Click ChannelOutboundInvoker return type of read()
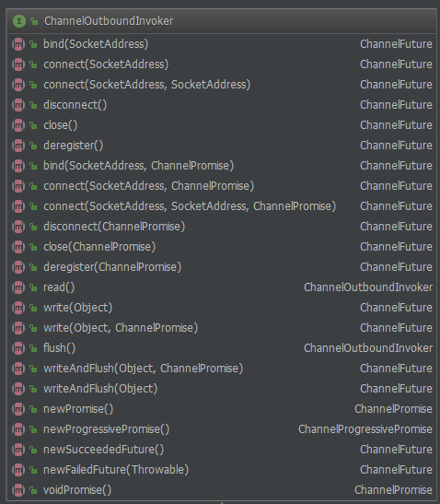 [368, 287]
